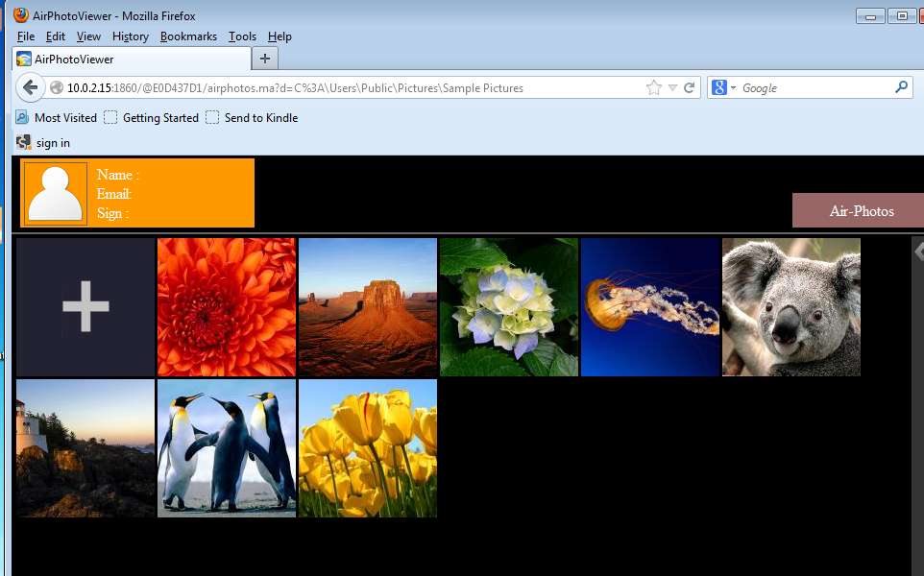The image size is (924, 576).
Task: Open the File menu
Action: (26, 36)
